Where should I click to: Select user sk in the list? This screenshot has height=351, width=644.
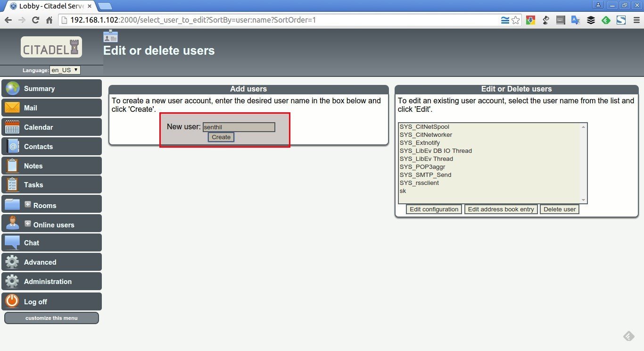pos(489,191)
